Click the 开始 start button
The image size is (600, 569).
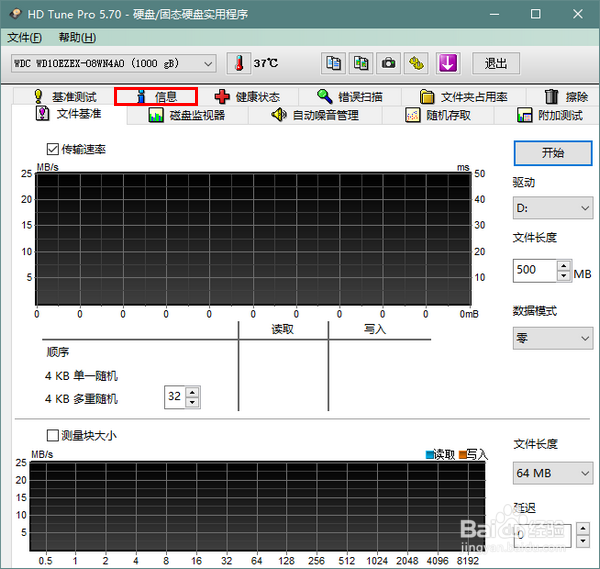(553, 153)
